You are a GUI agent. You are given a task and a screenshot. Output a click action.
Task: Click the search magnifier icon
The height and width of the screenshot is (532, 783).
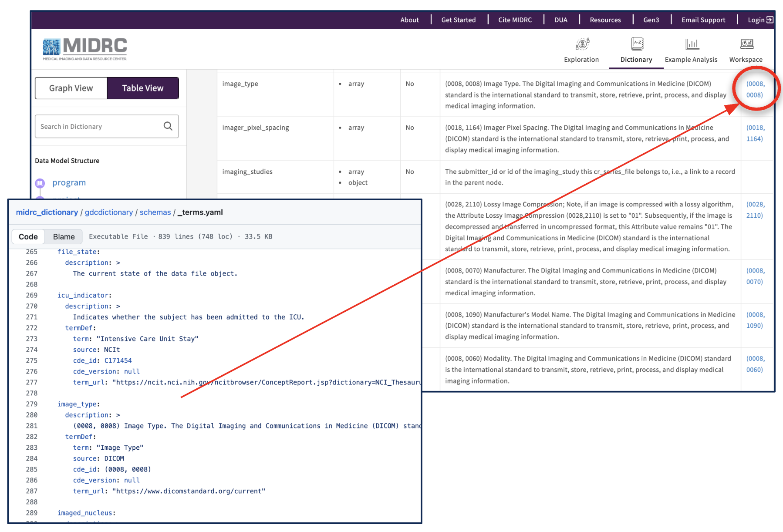(168, 126)
